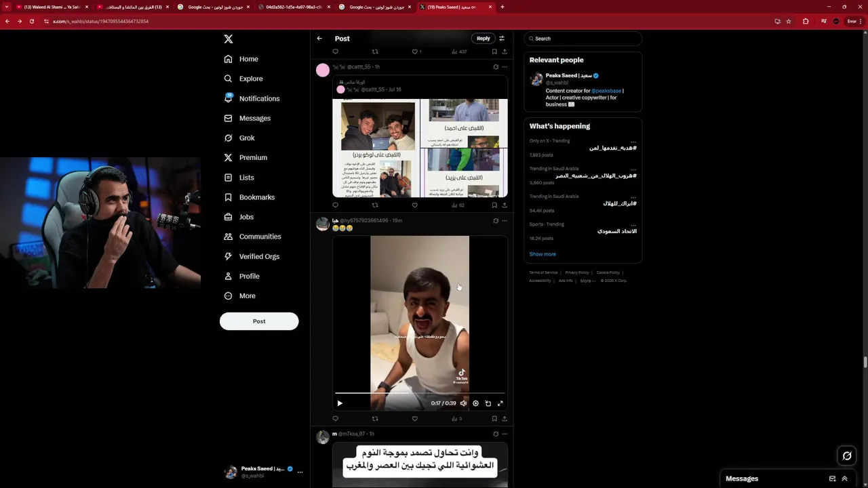This screenshot has width=868, height=488.
Task: Click the X logo in the sidebar
Action: click(229, 39)
